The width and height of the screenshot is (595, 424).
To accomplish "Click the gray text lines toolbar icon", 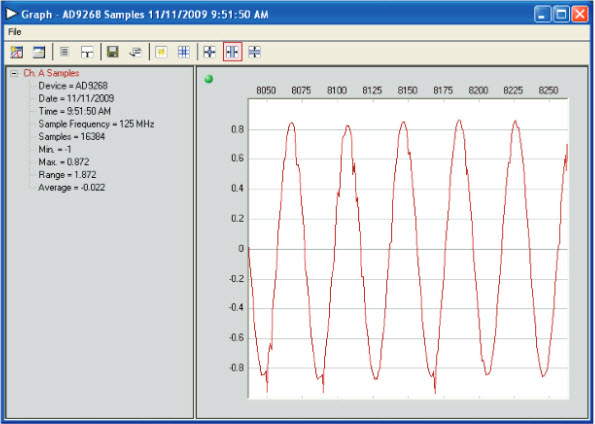I will click(65, 52).
